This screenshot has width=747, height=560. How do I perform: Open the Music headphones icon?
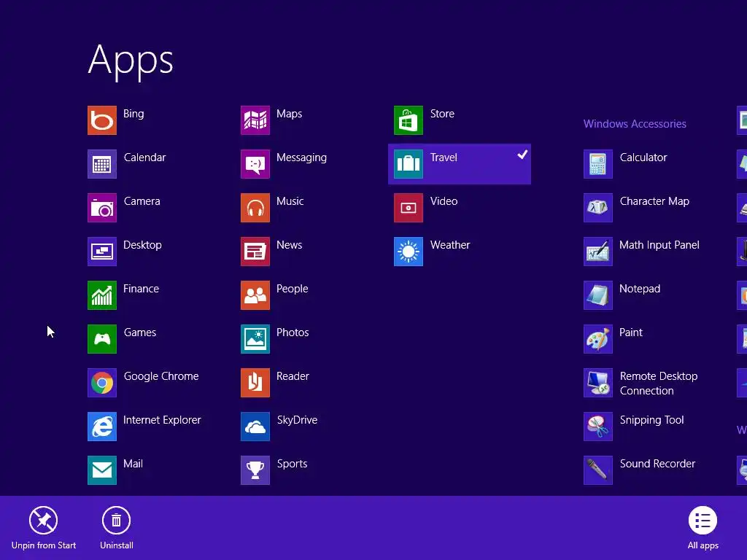point(255,208)
